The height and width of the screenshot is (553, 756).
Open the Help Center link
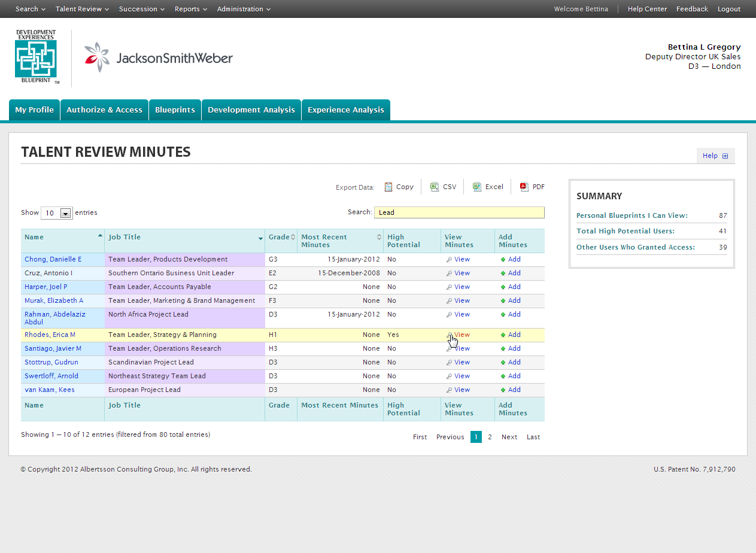click(x=647, y=9)
